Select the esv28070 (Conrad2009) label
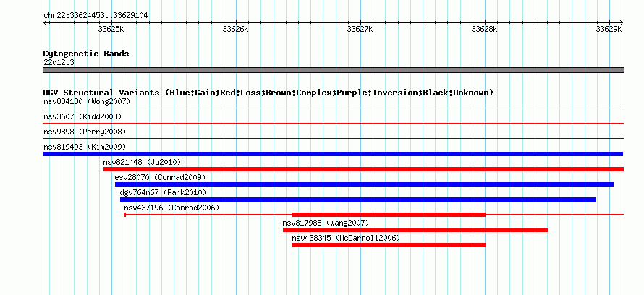644x295 pixels. pyautogui.click(x=160, y=177)
